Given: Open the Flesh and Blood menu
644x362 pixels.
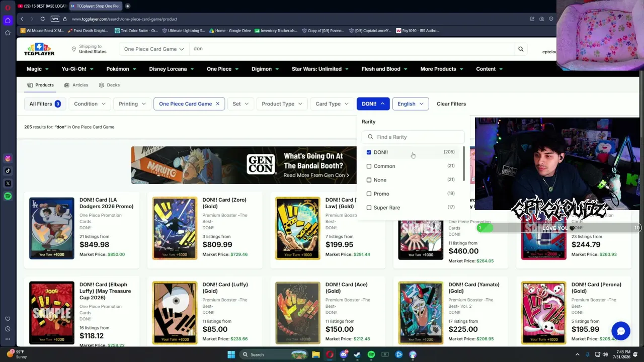Looking at the screenshot, I should tap(384, 69).
